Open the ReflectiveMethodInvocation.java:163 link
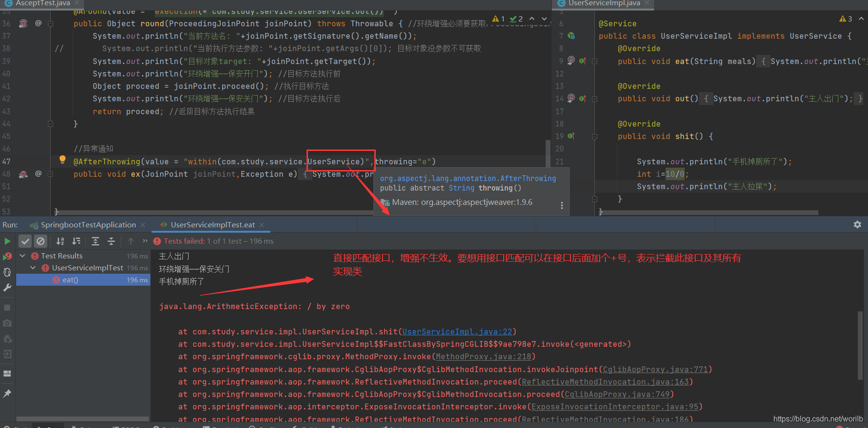The width and height of the screenshot is (868, 428). tap(605, 382)
